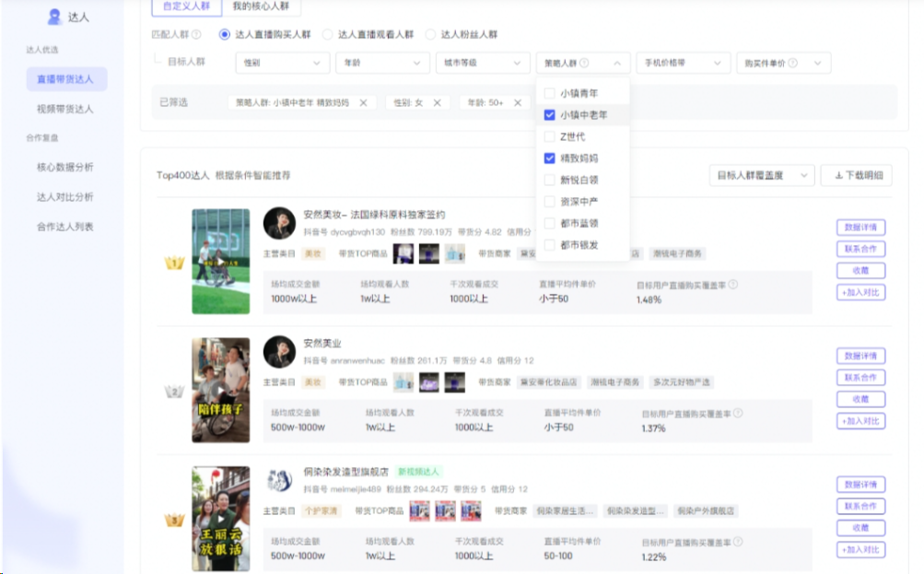Click the 下载明细 button
The height and width of the screenshot is (574, 924).
[x=857, y=175]
